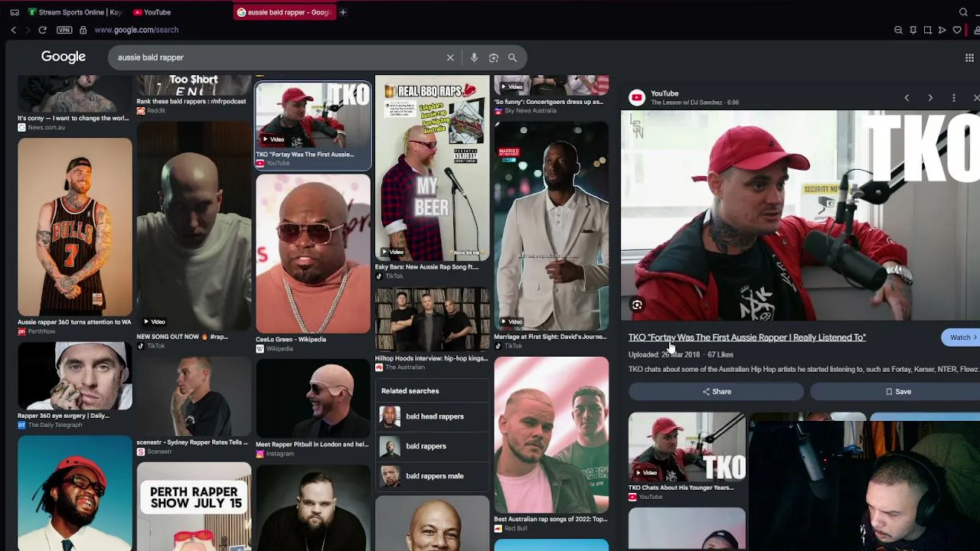980x551 pixels.
Task: Search inside the preview image with Lens
Action: [637, 305]
